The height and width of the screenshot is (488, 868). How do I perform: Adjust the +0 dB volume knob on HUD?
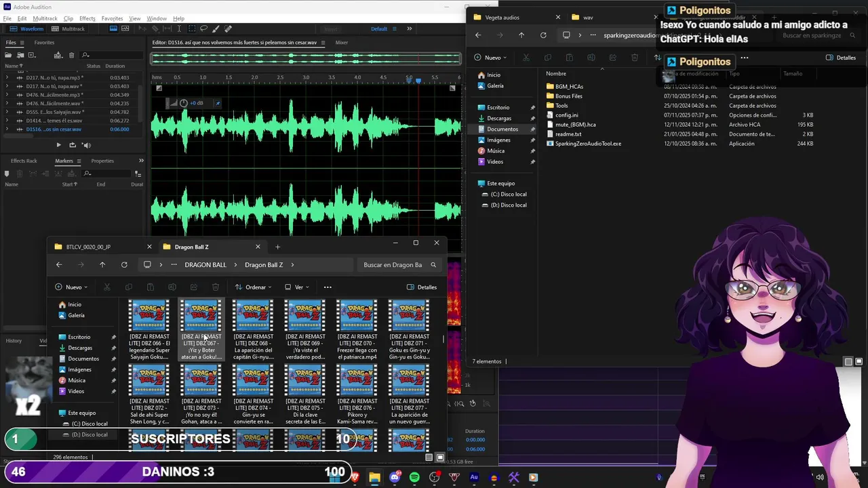point(184,103)
